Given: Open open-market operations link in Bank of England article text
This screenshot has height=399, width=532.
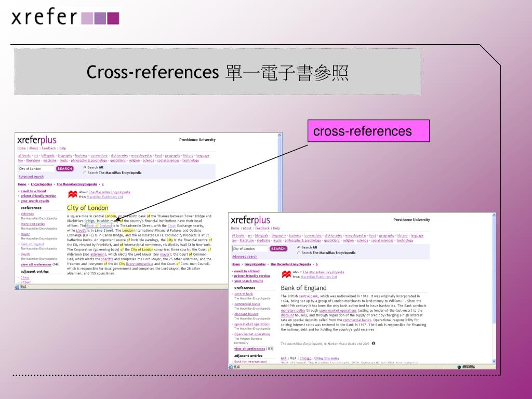Looking at the screenshot, I should [338, 311].
